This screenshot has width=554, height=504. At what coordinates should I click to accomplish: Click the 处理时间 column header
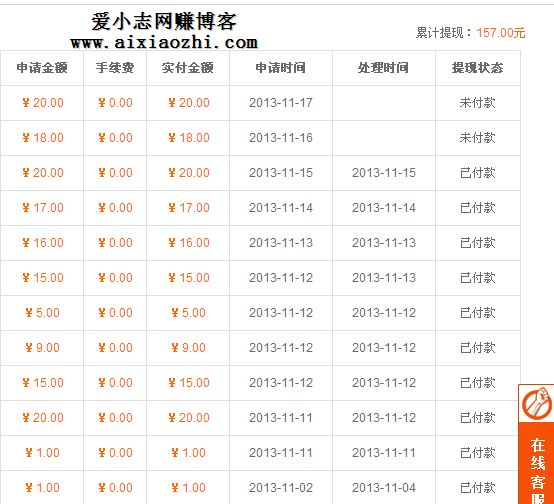coord(383,68)
